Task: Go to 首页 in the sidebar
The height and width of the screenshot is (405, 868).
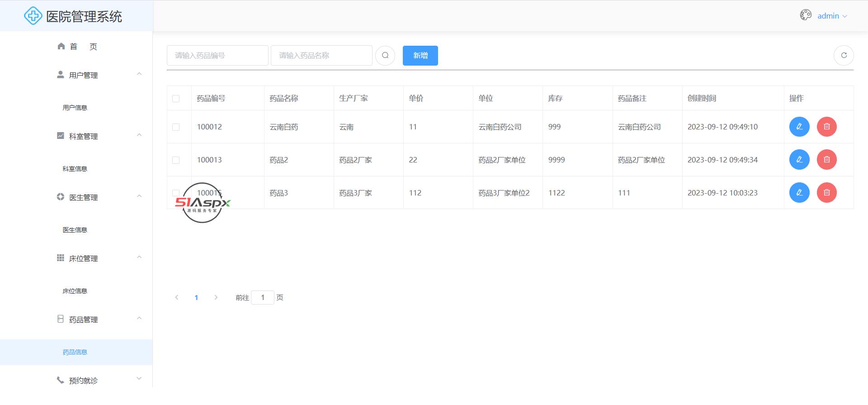Action: (x=78, y=47)
